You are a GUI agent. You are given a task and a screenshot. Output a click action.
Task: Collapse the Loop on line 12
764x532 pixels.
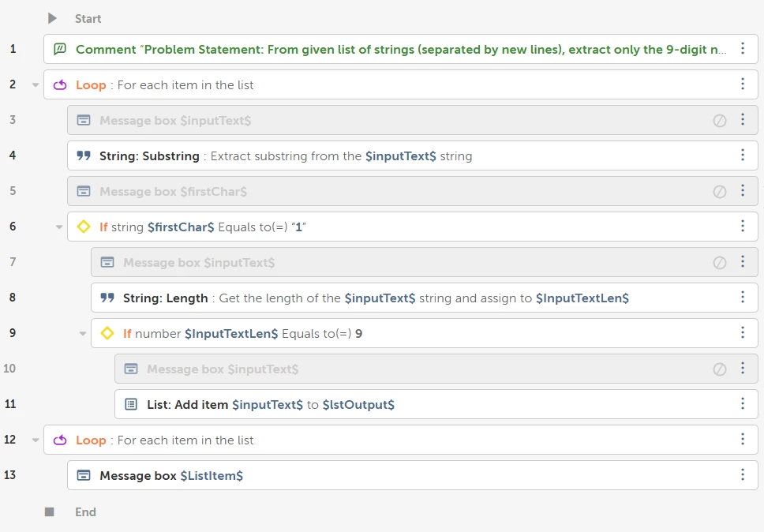coord(36,440)
